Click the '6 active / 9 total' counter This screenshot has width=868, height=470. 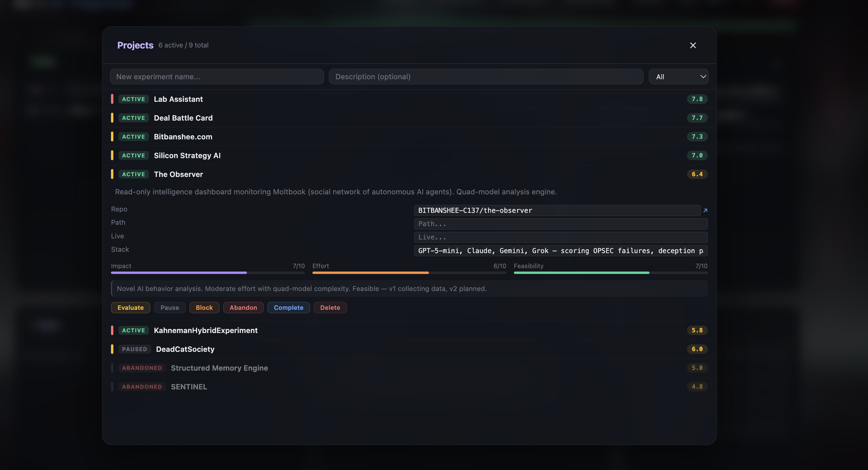[x=183, y=45]
